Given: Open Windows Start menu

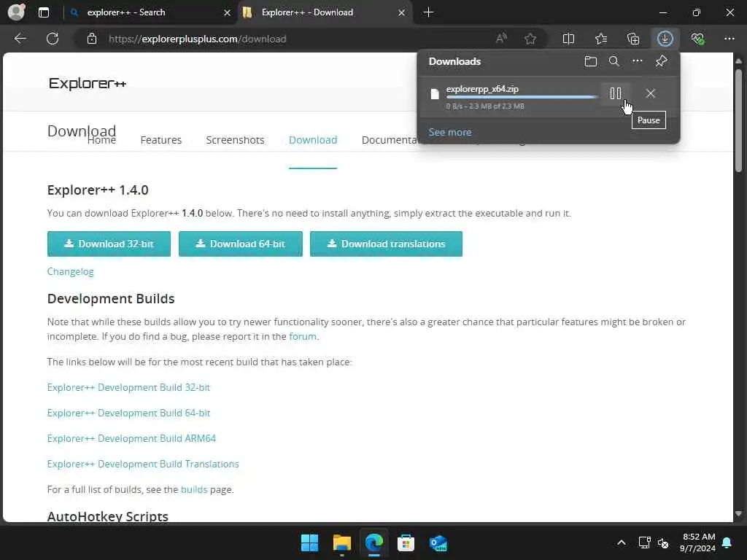Looking at the screenshot, I should click(309, 542).
